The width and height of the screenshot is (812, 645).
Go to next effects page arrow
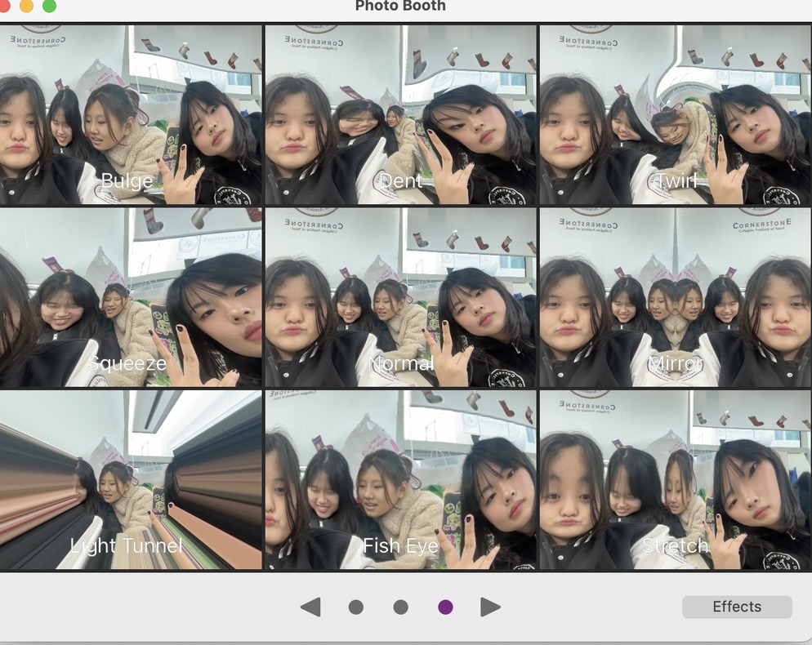(490, 607)
